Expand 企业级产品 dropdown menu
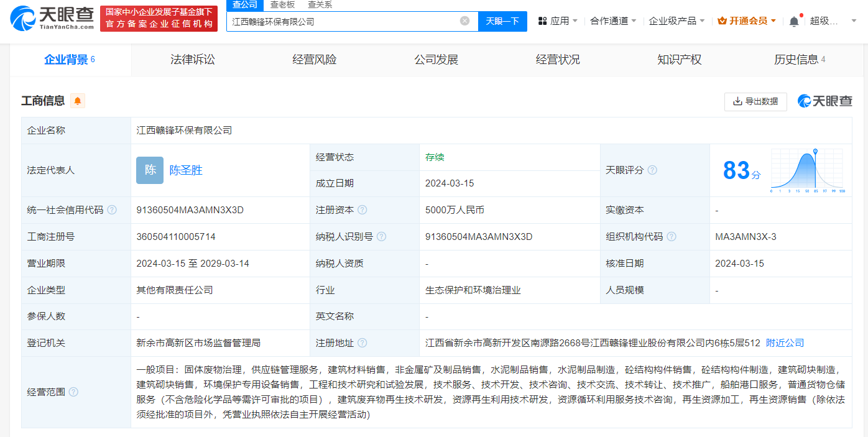The image size is (868, 437). pos(676,21)
